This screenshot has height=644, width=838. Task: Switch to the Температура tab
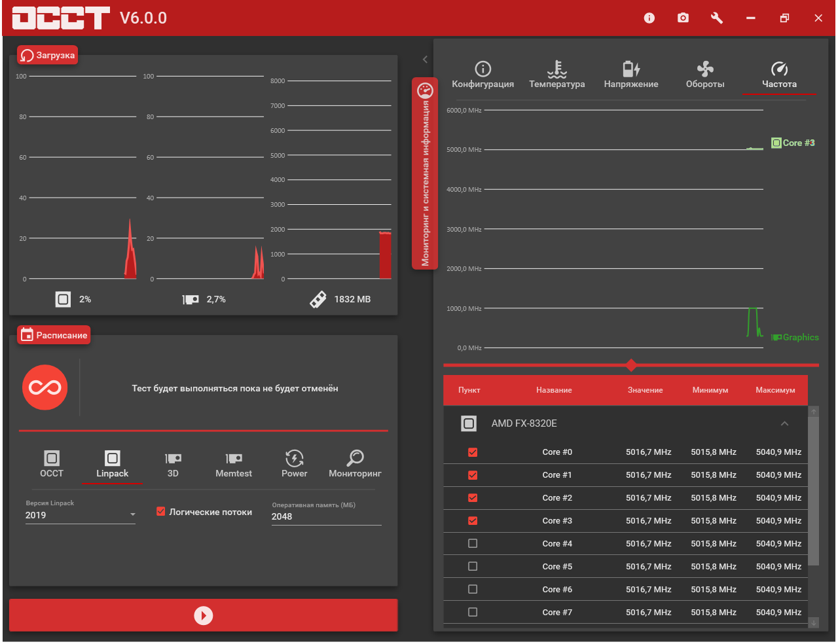click(x=557, y=75)
